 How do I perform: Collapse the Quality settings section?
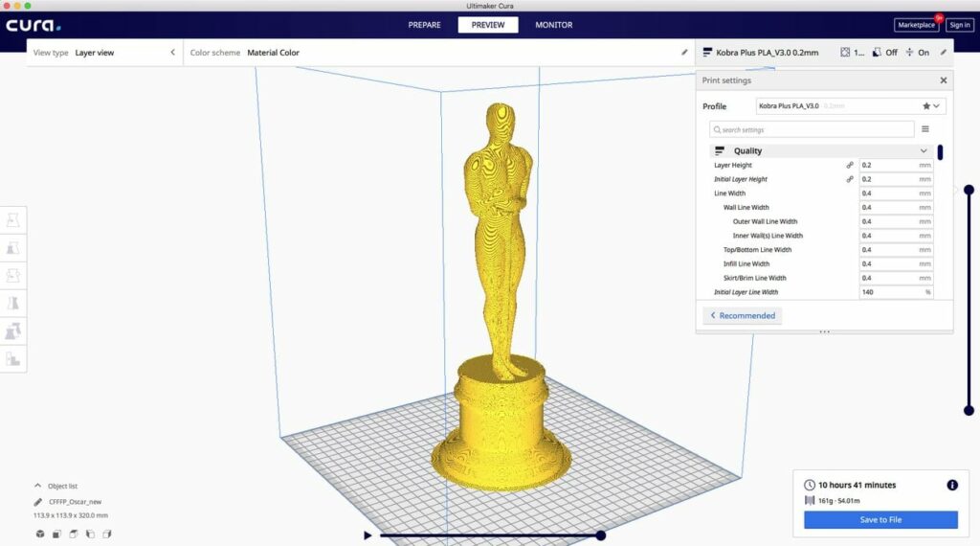point(924,151)
